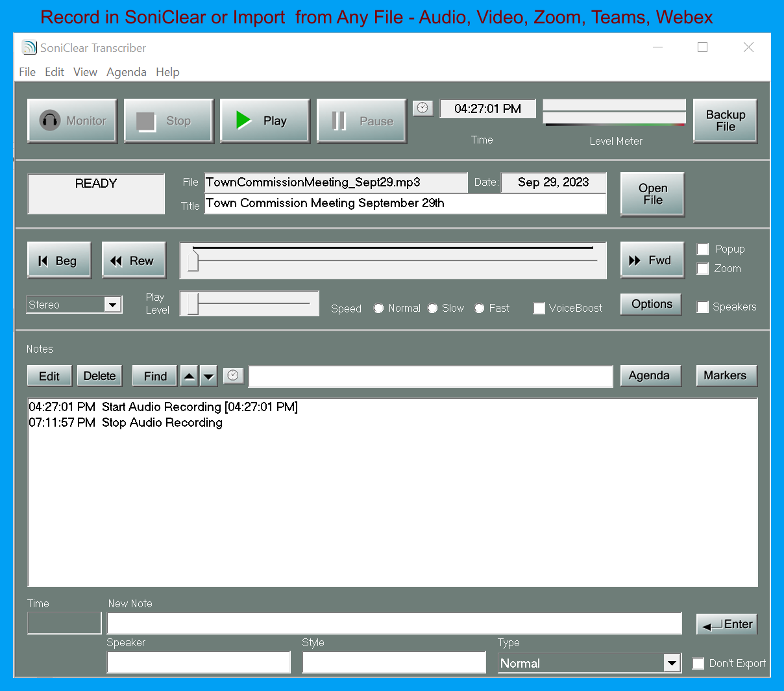Check the Popup checkbox
This screenshot has width=784, height=691.
pos(703,249)
